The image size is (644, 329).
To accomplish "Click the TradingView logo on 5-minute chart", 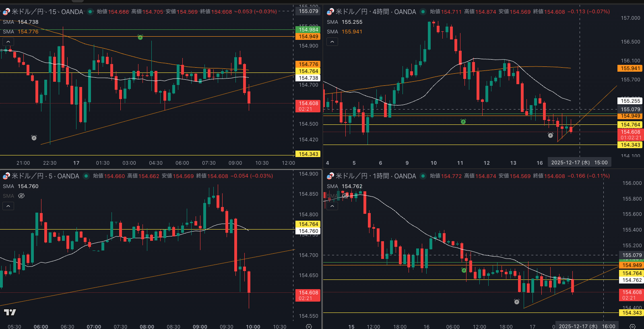I will coord(10,312).
